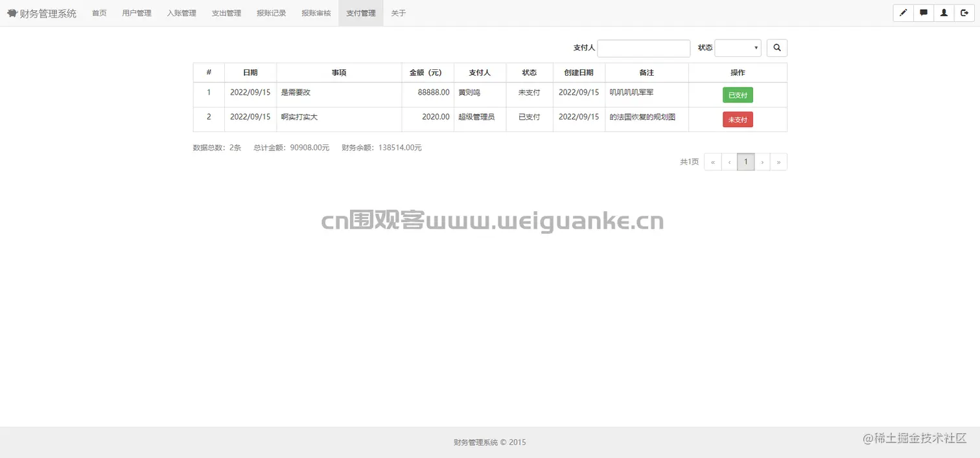Image resolution: width=980 pixels, height=458 pixels.
Task: Select the 支付管理 tab
Action: [x=361, y=13]
